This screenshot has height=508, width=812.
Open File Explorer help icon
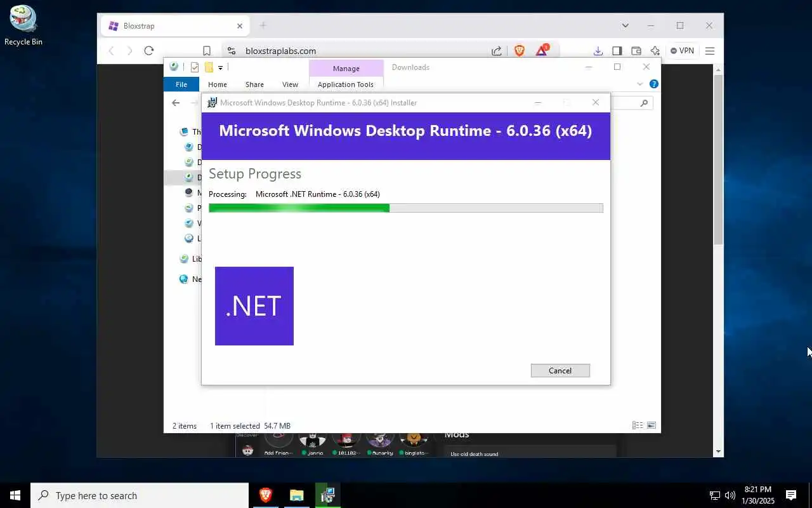click(653, 84)
